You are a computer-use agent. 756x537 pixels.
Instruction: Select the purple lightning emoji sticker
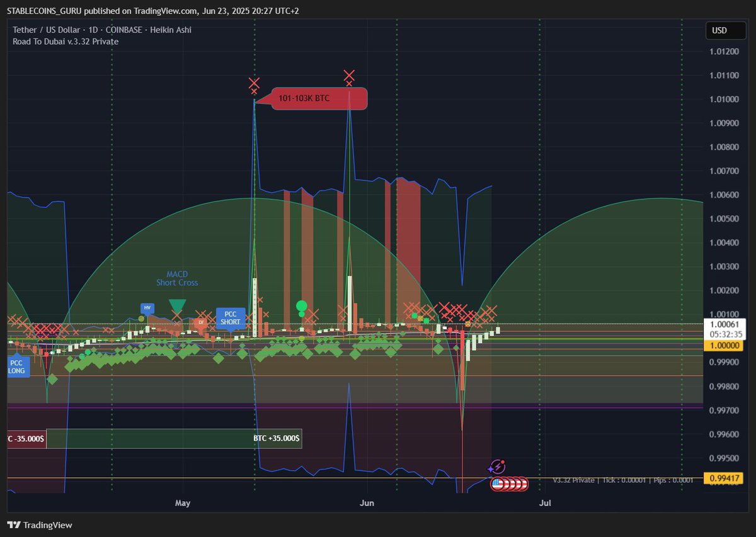[497, 468]
